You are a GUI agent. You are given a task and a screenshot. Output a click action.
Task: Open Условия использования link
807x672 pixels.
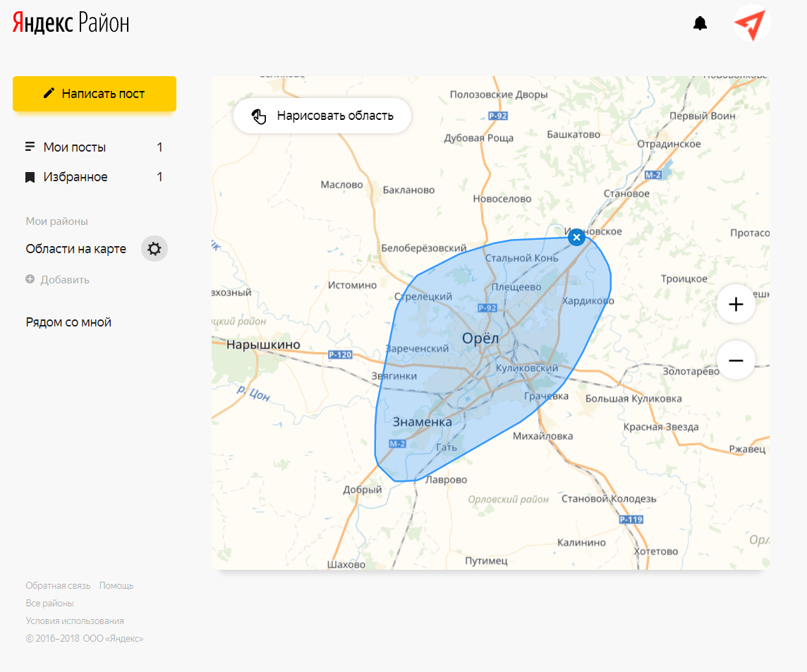(x=75, y=621)
